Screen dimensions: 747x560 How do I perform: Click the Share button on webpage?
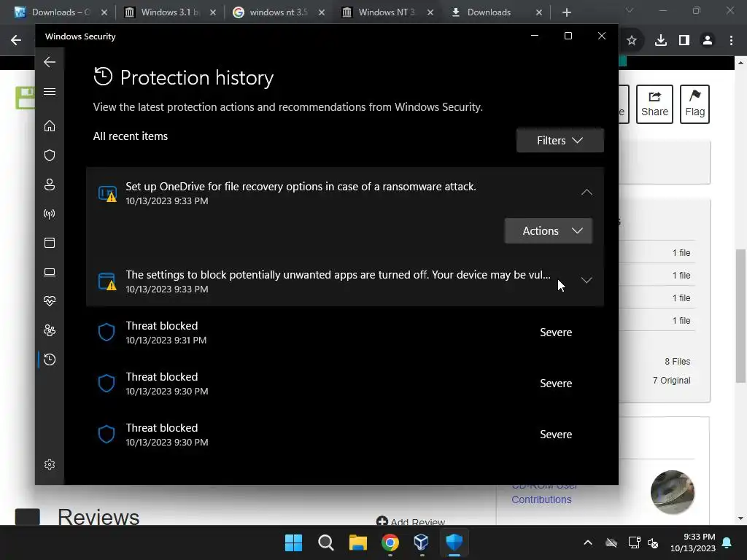[654, 104]
